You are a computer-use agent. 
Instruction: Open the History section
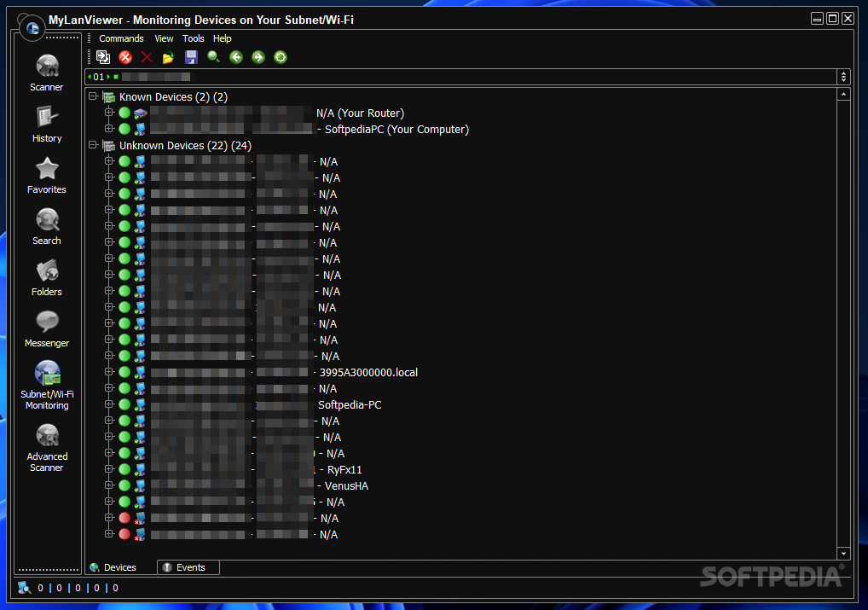47,124
